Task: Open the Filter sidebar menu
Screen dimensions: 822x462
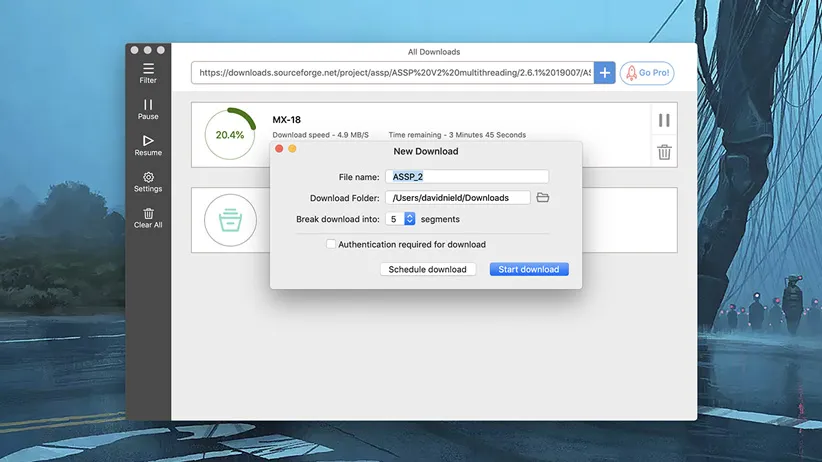Action: [x=148, y=72]
